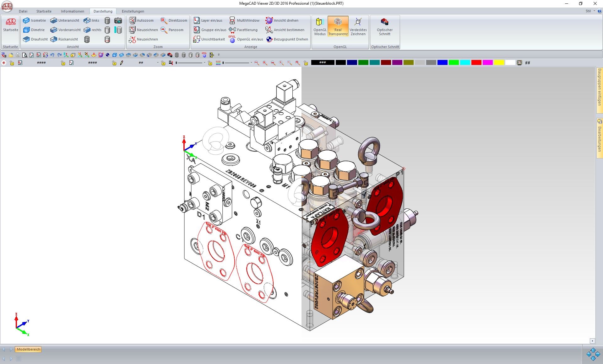Show the view from links
This screenshot has height=364, width=603.
coord(91,20)
